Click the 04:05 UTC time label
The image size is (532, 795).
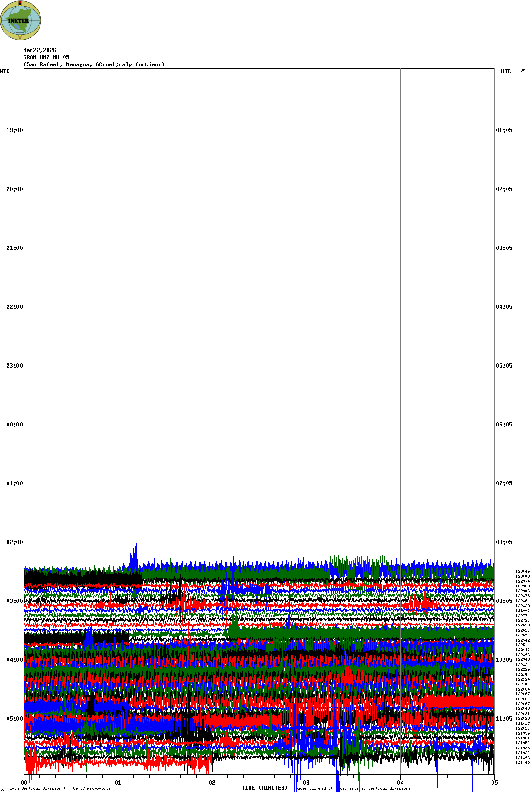[x=504, y=307]
